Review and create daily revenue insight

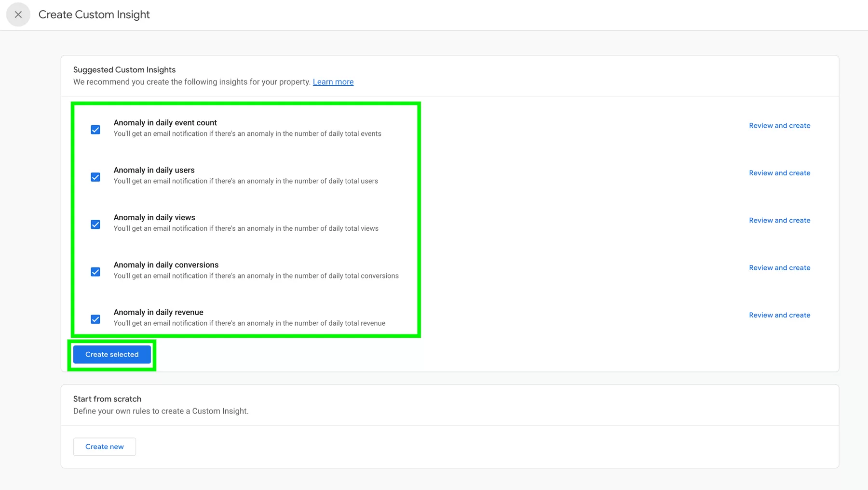[x=780, y=315]
